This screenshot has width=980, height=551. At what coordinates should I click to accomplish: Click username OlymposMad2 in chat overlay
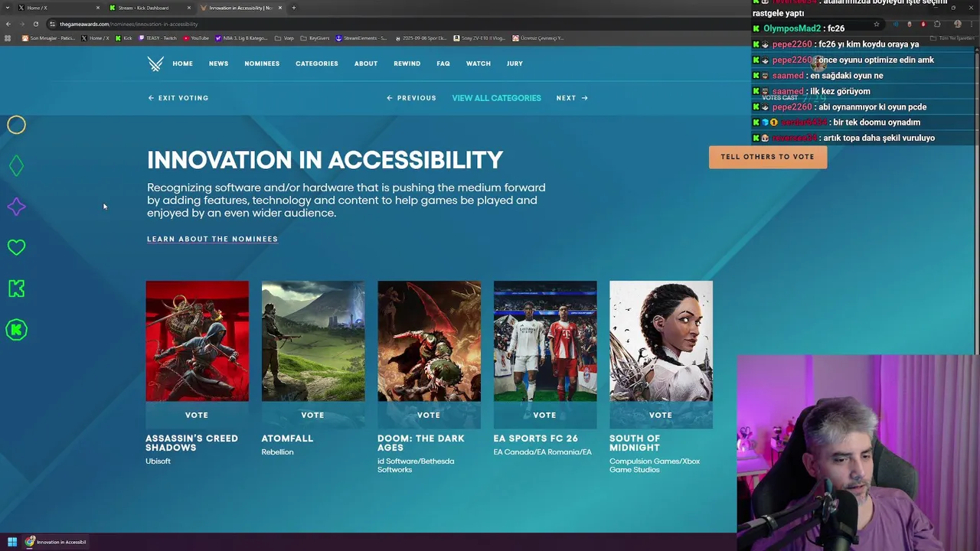tap(792, 28)
